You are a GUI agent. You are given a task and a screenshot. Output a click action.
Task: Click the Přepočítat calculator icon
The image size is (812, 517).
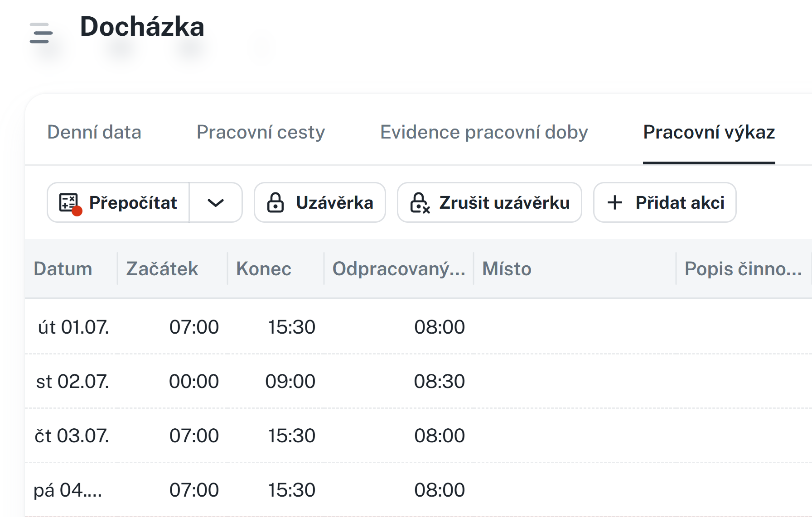pos(69,203)
